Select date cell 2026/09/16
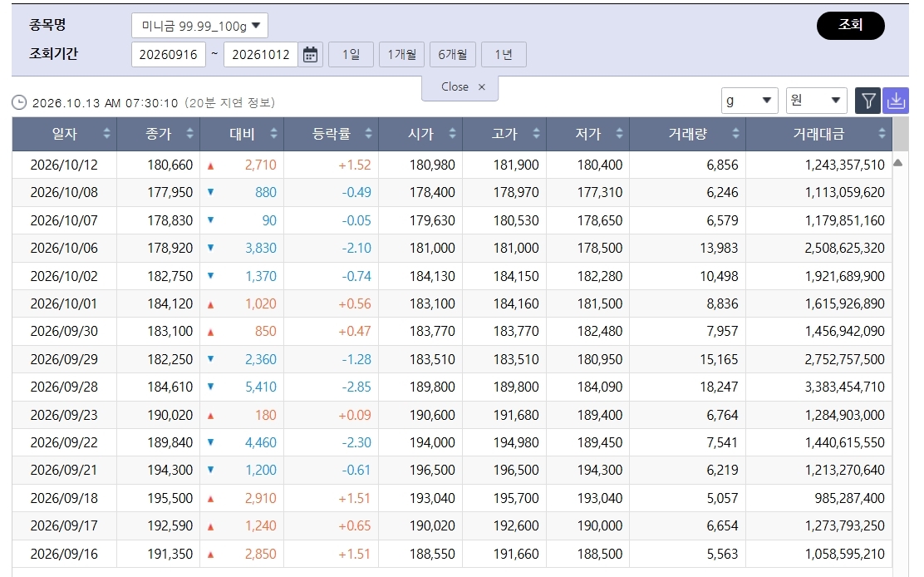Image resolution: width=924 pixels, height=577 pixels. tap(64, 554)
